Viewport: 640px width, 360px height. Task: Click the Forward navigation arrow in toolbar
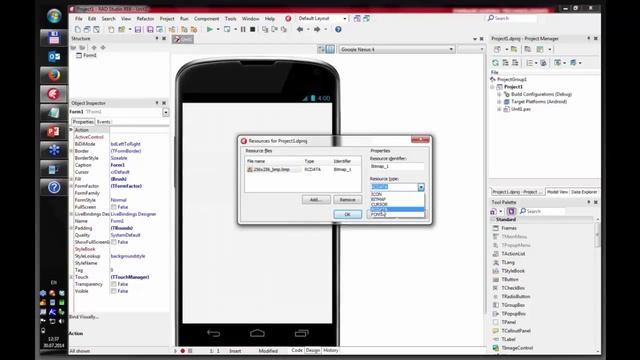coord(317,29)
